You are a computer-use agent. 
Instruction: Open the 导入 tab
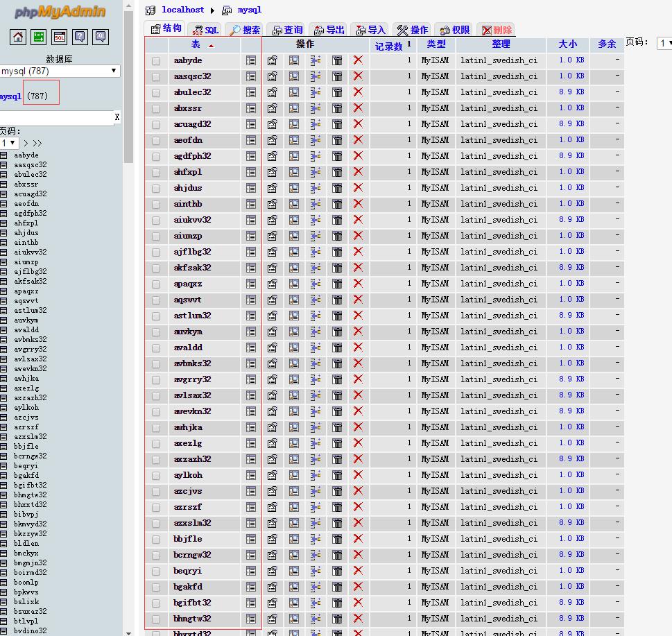click(x=371, y=30)
